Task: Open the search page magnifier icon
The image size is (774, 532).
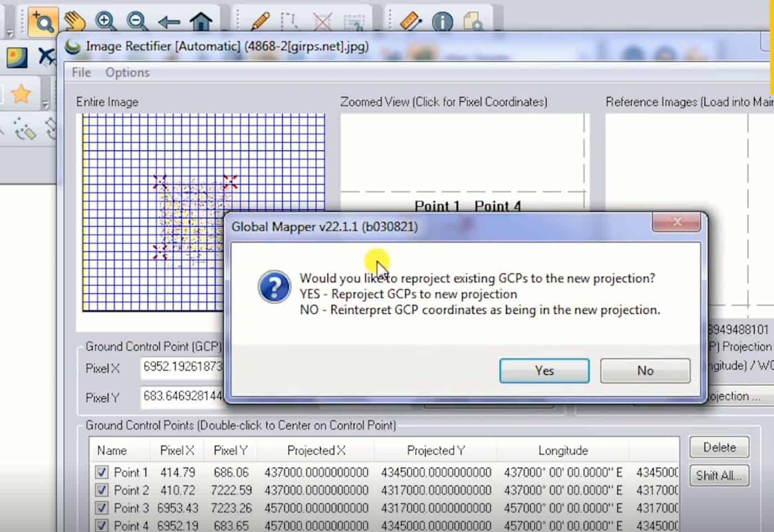Action: [473, 22]
